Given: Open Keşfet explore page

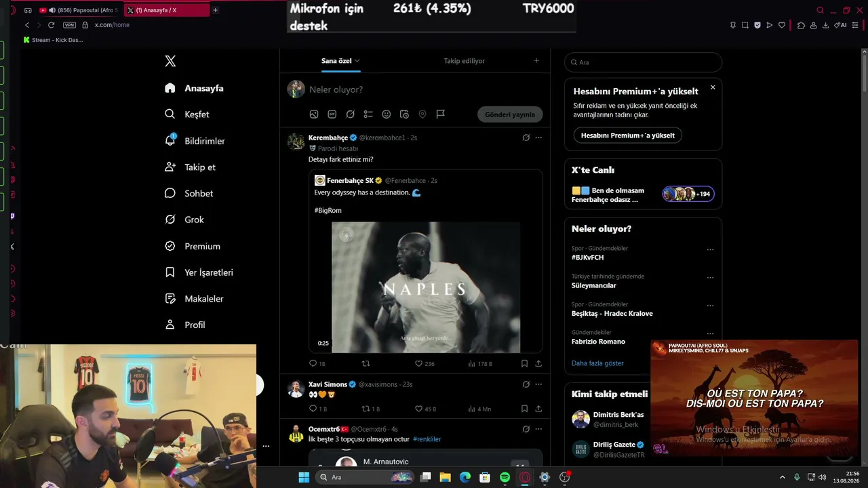Looking at the screenshot, I should click(187, 115).
